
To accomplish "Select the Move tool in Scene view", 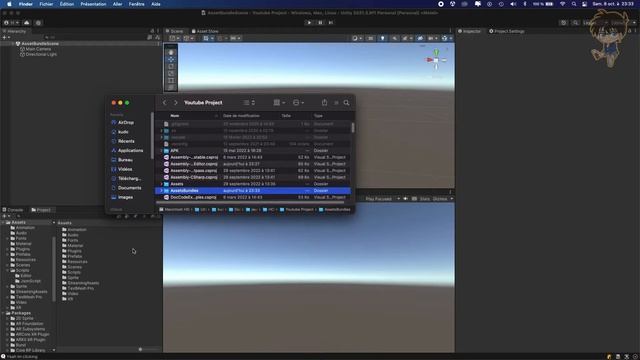I will point(171,59).
